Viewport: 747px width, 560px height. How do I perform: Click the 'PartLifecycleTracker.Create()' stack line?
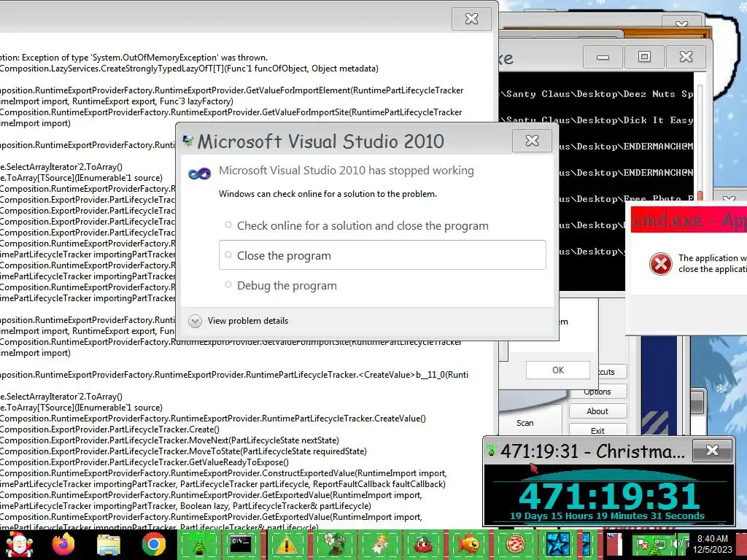pos(109,429)
